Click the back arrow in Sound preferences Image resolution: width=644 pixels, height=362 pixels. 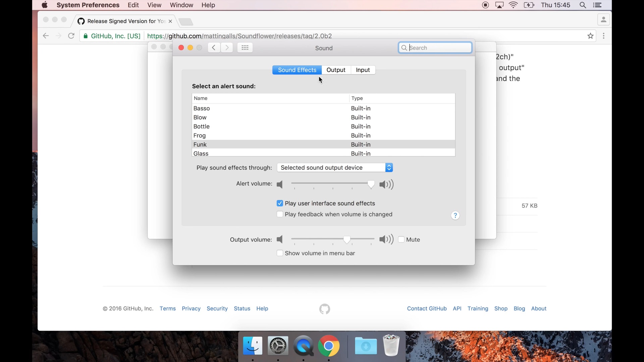pos(214,47)
